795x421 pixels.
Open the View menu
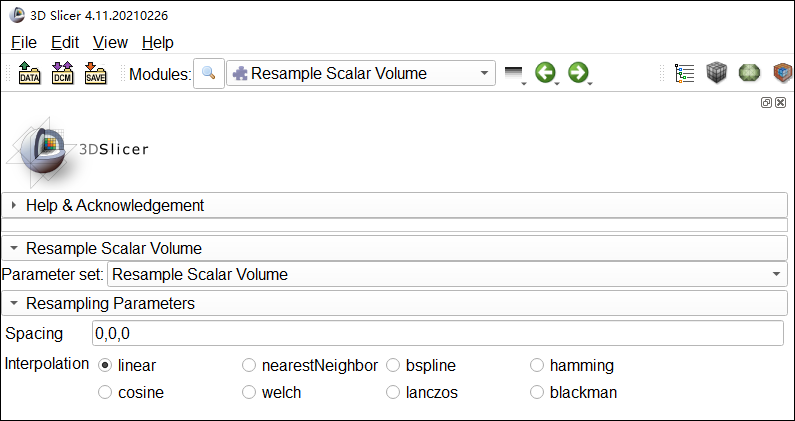coord(110,42)
